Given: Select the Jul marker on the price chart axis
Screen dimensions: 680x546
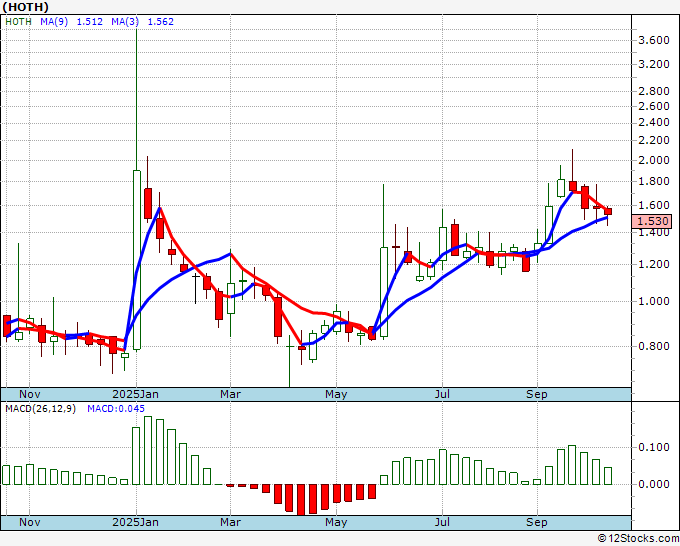Looking at the screenshot, I should [441, 394].
